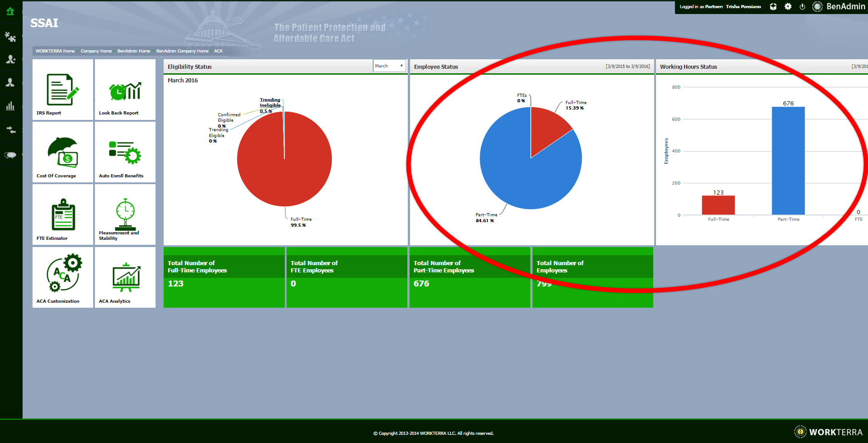Launch the Cost Of Coverage tile
The width and height of the screenshot is (868, 443).
pyautogui.click(x=63, y=152)
